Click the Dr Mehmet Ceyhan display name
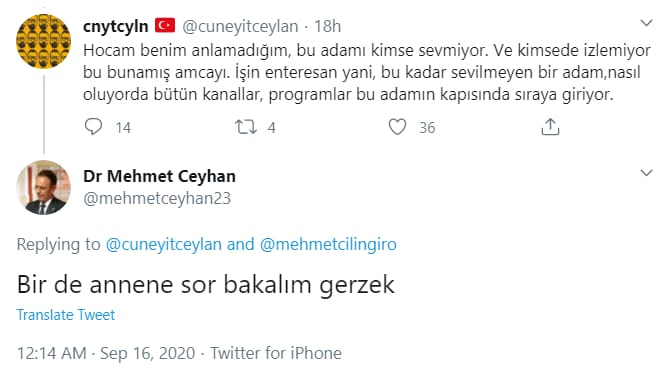The width and height of the screenshot is (671, 371). pyautogui.click(x=159, y=176)
